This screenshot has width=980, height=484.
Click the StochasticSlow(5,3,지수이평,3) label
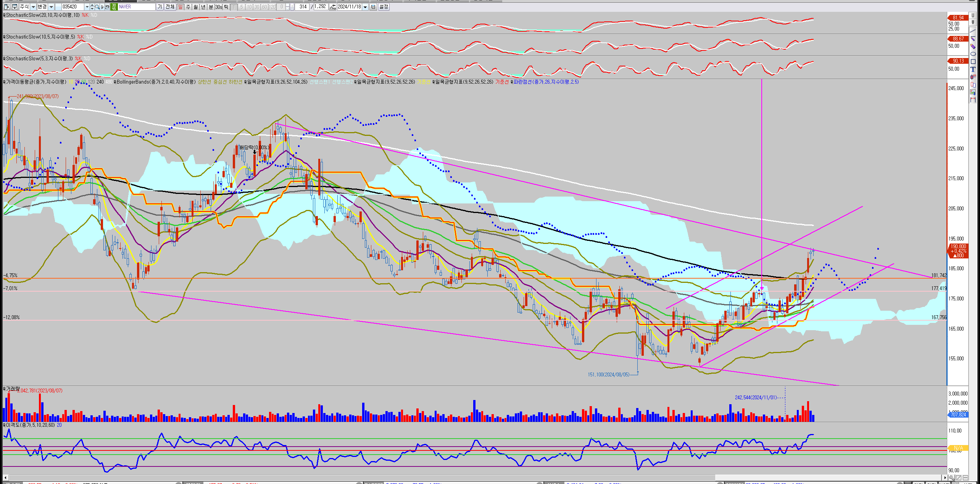tap(39, 58)
